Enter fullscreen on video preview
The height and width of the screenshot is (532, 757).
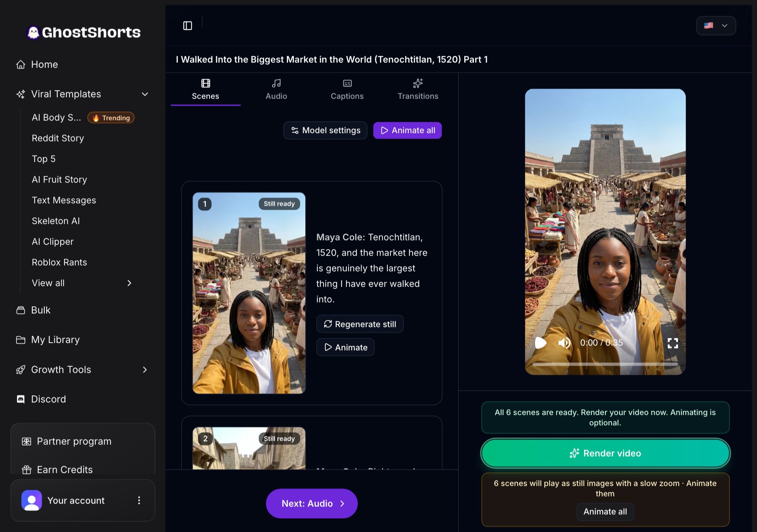(x=673, y=343)
